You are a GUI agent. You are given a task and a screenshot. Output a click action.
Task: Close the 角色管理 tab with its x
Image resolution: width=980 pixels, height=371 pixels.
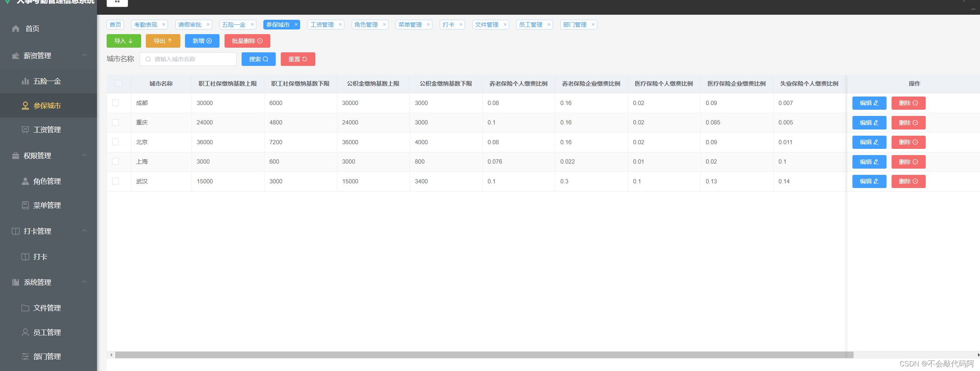point(384,25)
